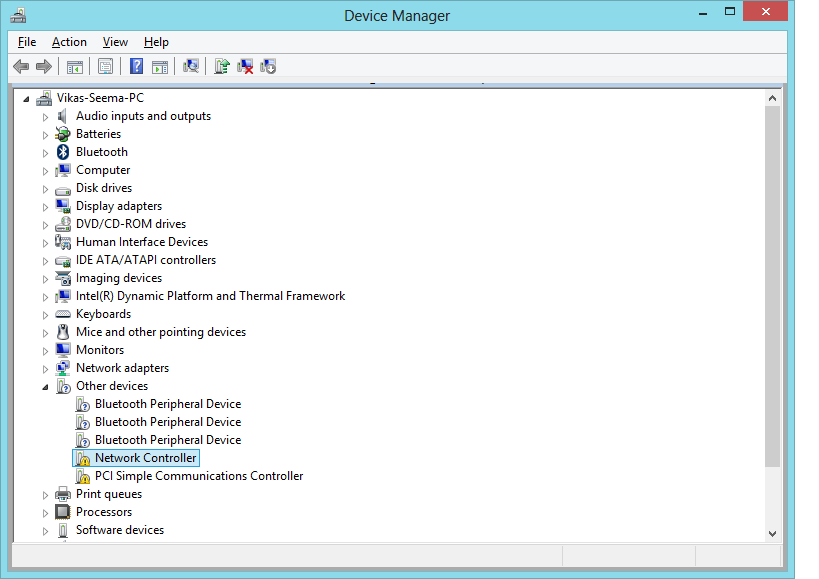Expand the Display adapters node
This screenshot has height=579, width=819.
pyautogui.click(x=45, y=206)
